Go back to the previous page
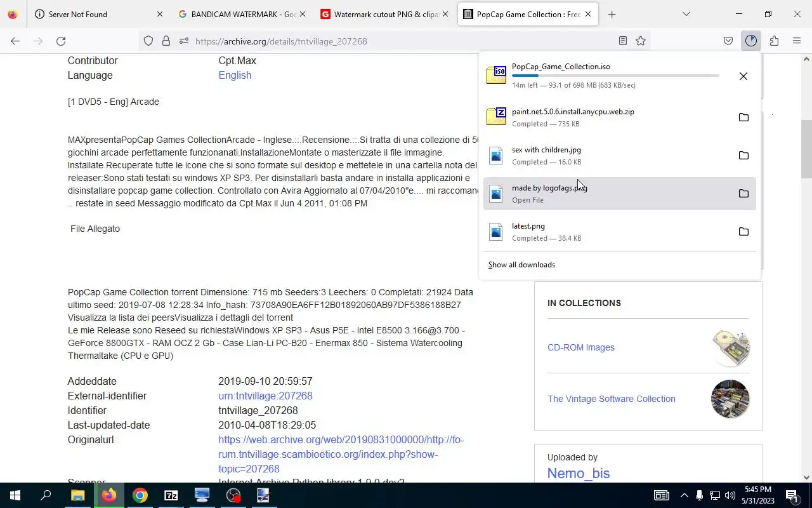The image size is (812, 508). (x=15, y=41)
